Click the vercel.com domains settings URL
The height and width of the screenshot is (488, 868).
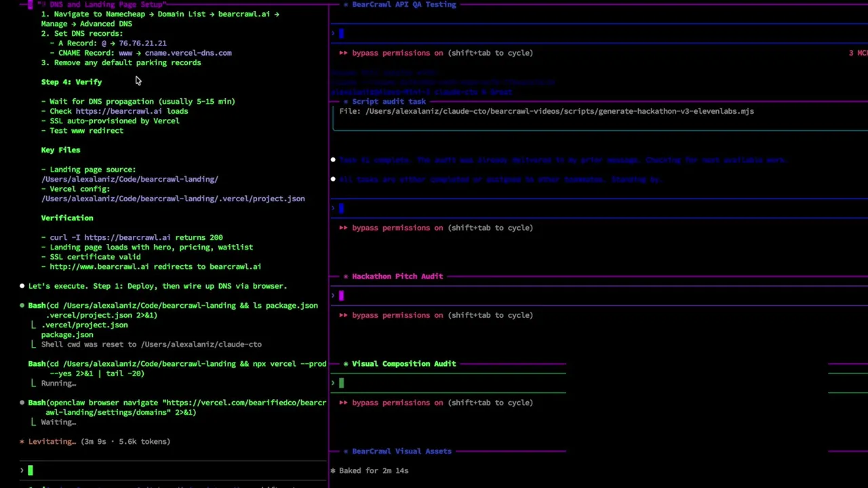click(186, 407)
